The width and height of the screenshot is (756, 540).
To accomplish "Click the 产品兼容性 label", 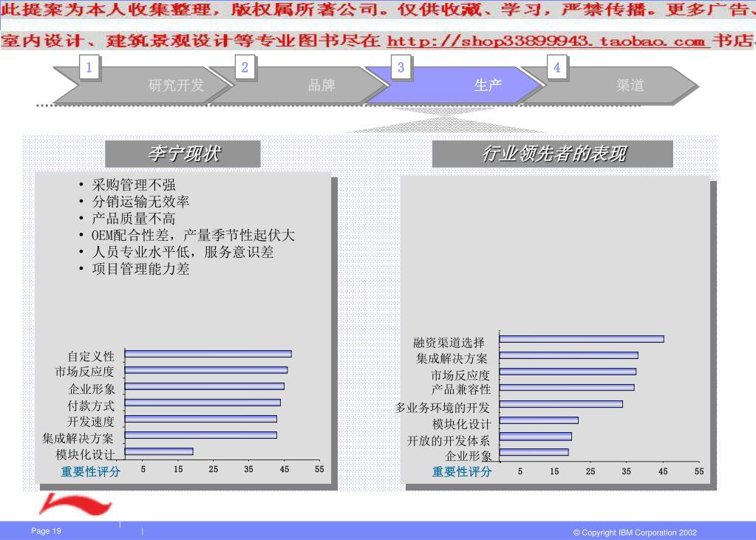I will tap(461, 389).
